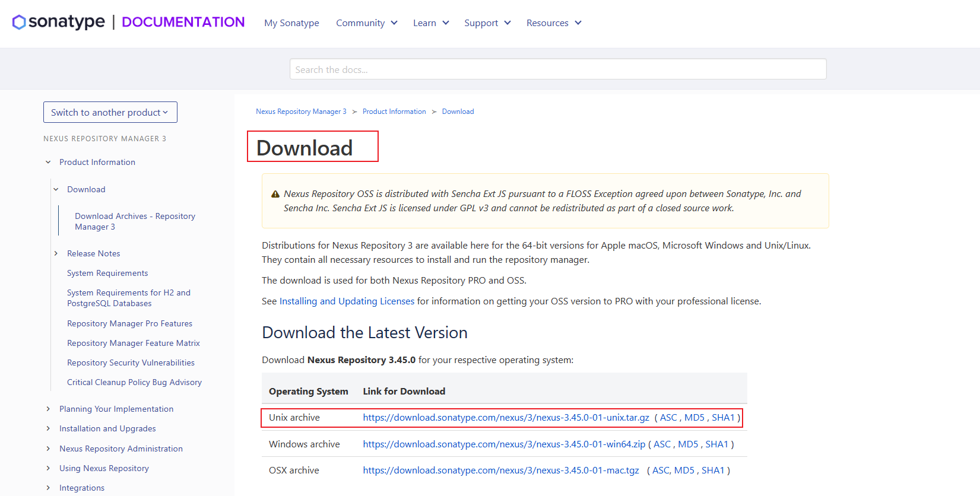Expand Nexus Repository Administration chevron
980x496 pixels.
tap(48, 449)
